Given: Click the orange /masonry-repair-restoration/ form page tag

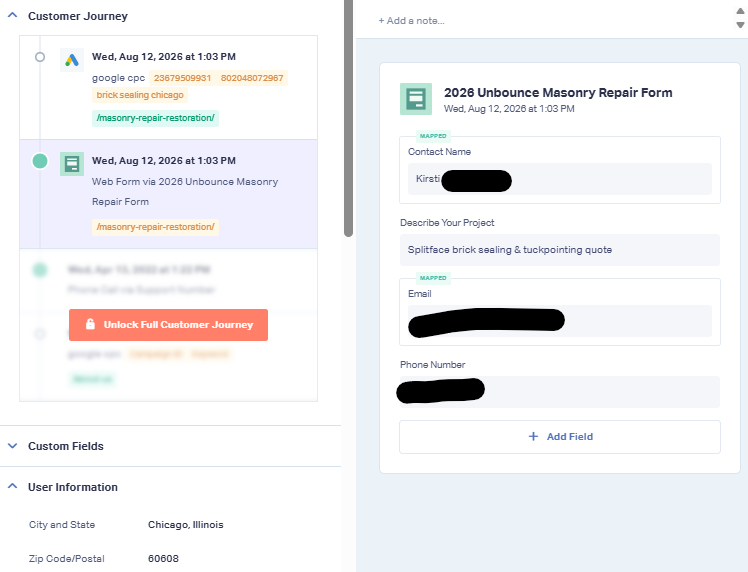Looking at the screenshot, I should tap(156, 227).
